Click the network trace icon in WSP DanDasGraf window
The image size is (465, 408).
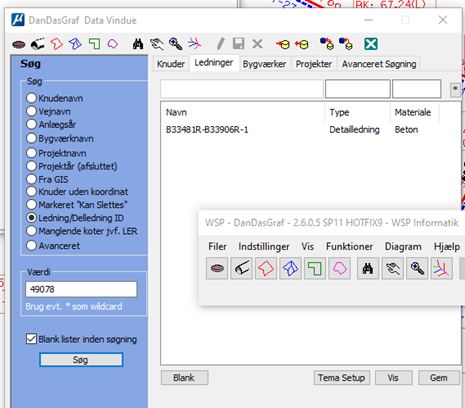click(442, 268)
